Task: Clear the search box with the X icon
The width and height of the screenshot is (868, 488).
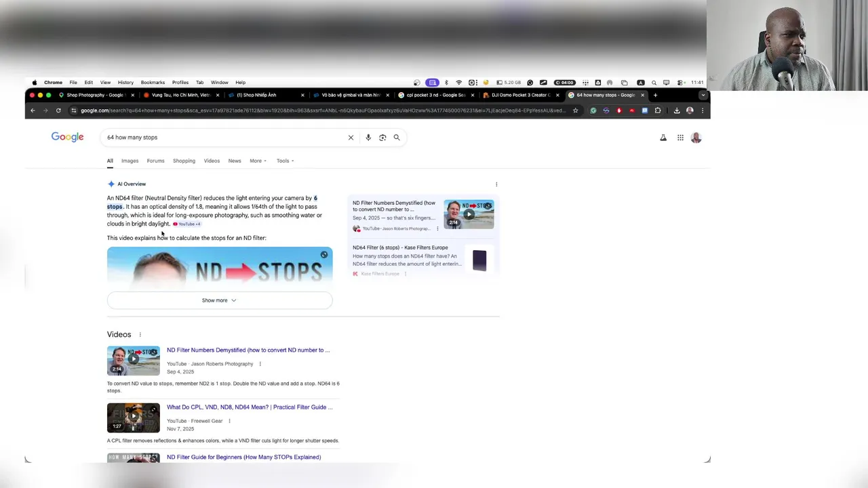Action: [351, 138]
